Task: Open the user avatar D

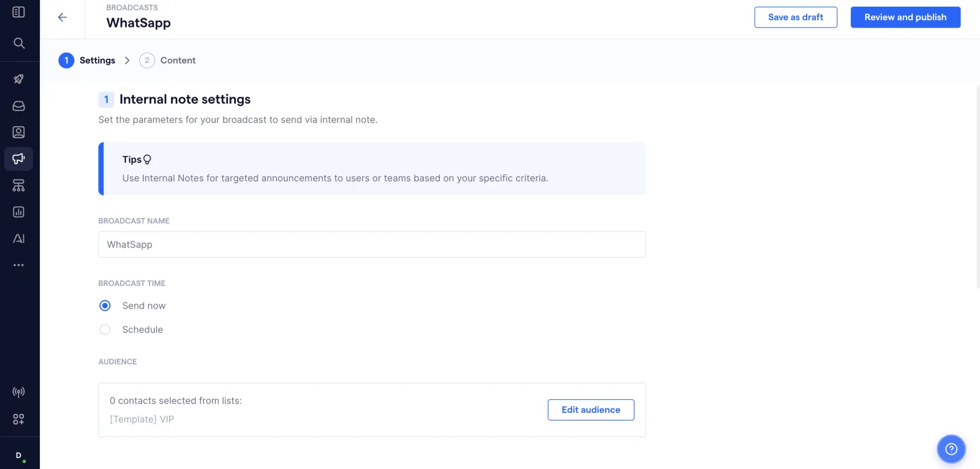Action: pos(19,456)
